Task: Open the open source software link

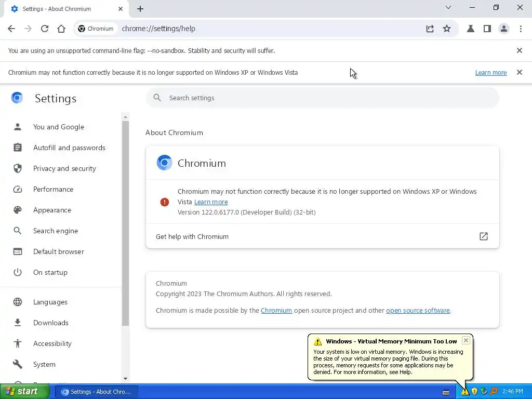Action: pos(418,311)
